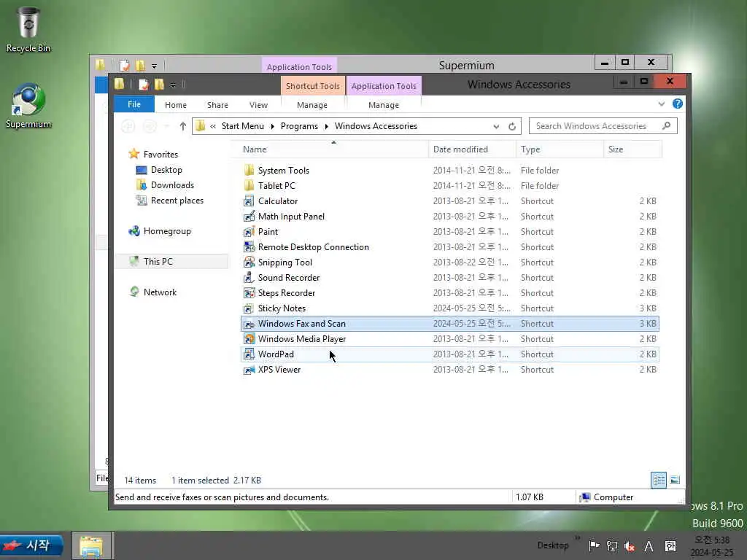Expand the Programs breadcrumb arrow
Image resolution: width=747 pixels, height=560 pixels.
(326, 126)
